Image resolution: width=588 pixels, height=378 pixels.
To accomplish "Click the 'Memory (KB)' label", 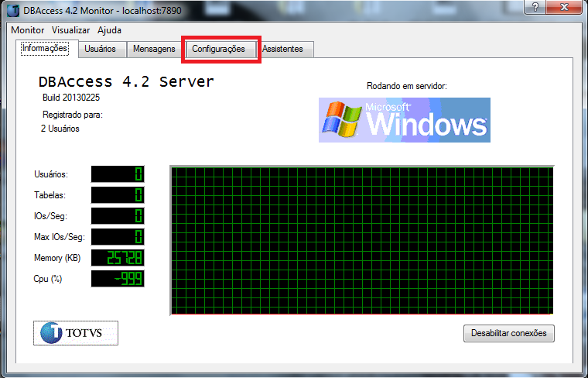I will [x=57, y=258].
